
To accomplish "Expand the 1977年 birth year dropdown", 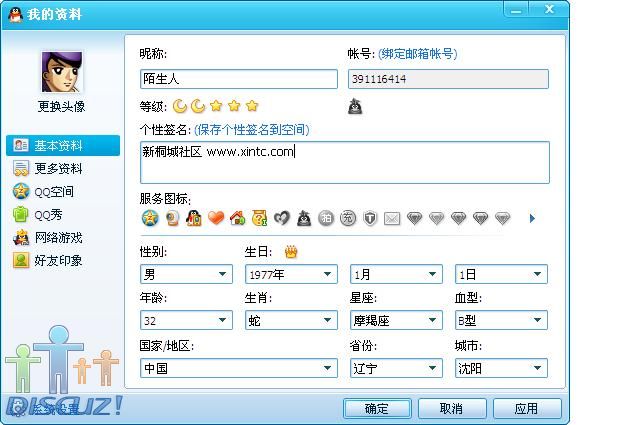I will [290, 274].
